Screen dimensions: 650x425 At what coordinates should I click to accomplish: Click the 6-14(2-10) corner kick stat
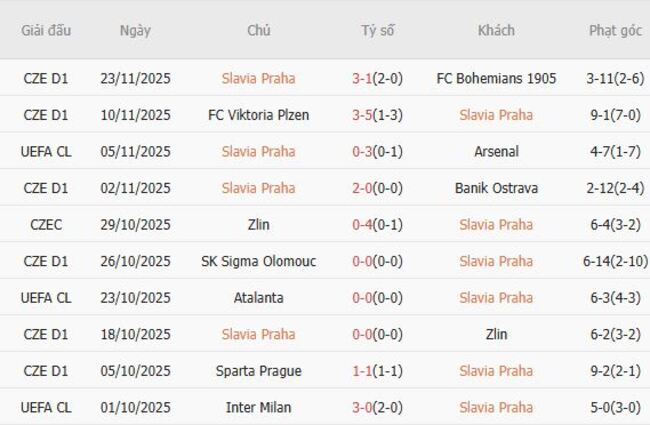coord(615,261)
